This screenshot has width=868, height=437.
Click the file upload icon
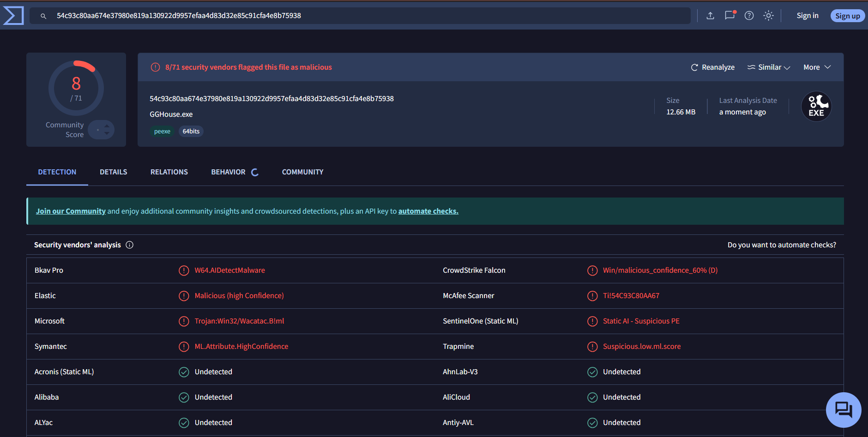710,15
